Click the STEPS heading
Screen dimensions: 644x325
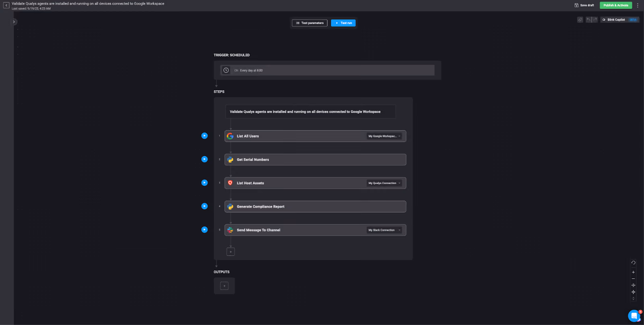[219, 92]
